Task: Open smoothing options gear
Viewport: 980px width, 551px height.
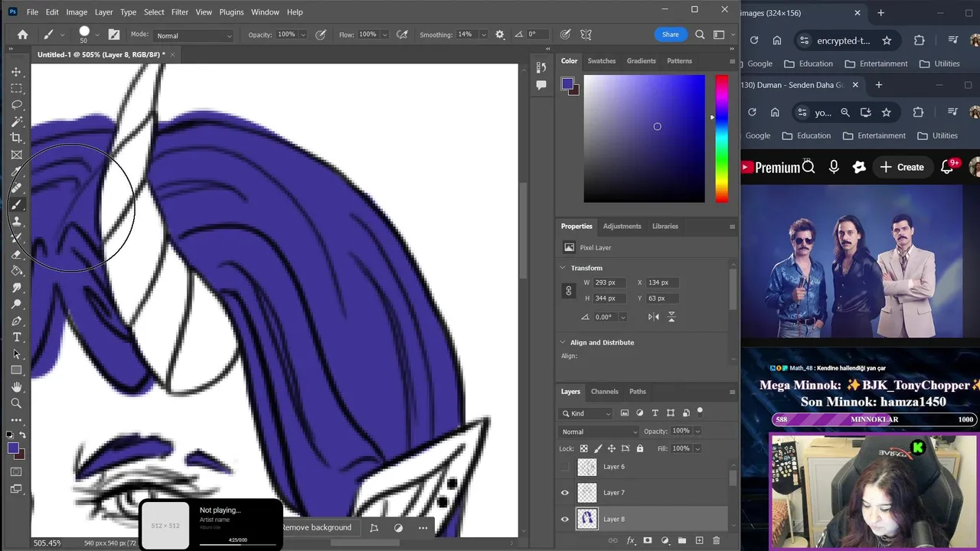Action: (x=500, y=34)
